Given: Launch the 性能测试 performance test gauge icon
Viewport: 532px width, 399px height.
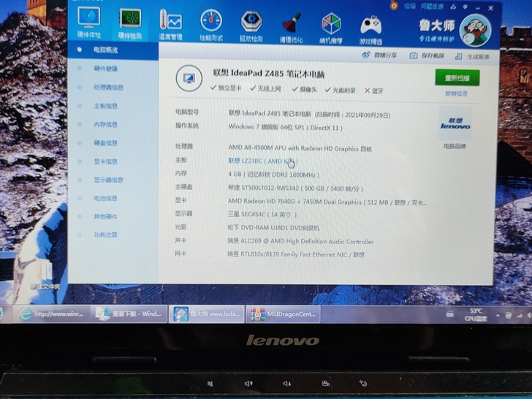Looking at the screenshot, I should coord(211,26).
